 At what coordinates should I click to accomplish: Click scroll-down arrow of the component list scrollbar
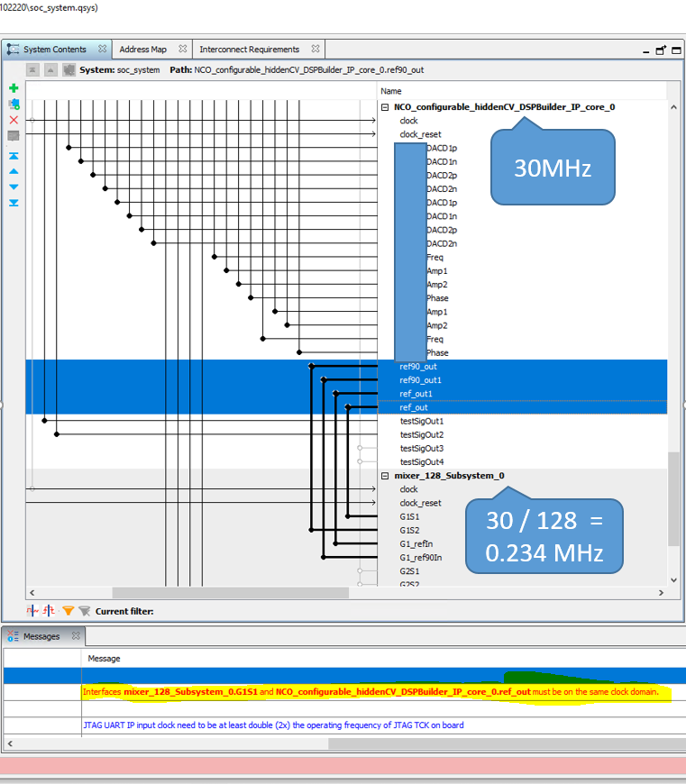[674, 581]
